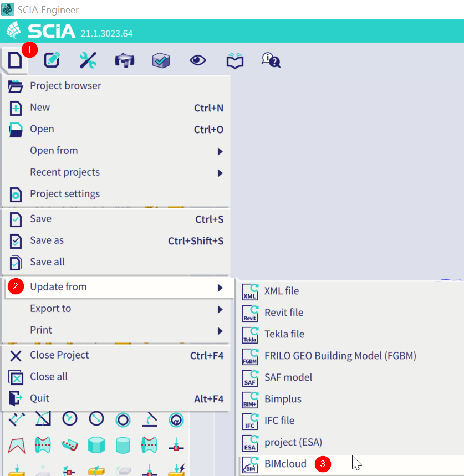
Task: Open the File menu page icon
Action: pyautogui.click(x=15, y=60)
